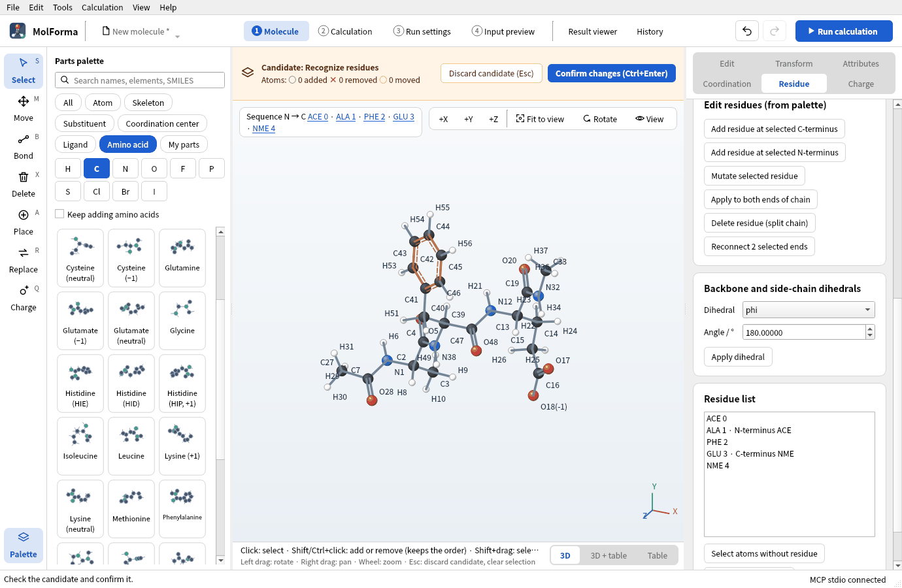Click the undo arrow button
902x588 pixels.
tap(747, 31)
